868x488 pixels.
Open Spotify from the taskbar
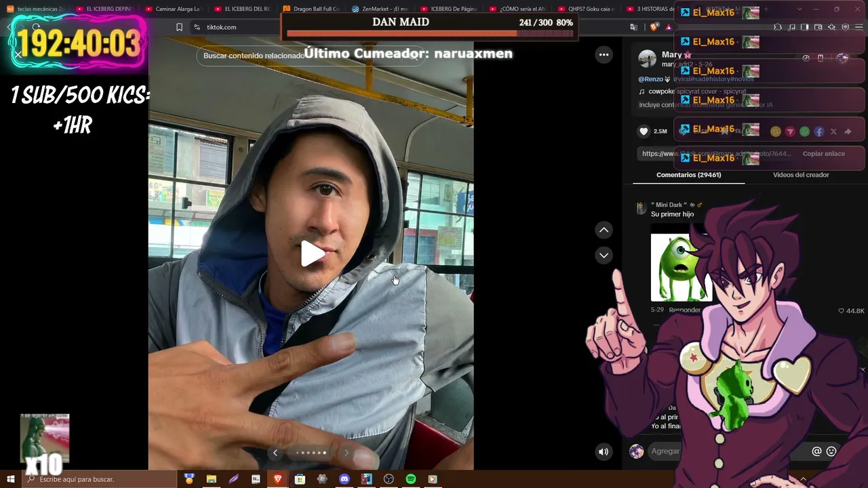pos(411,479)
